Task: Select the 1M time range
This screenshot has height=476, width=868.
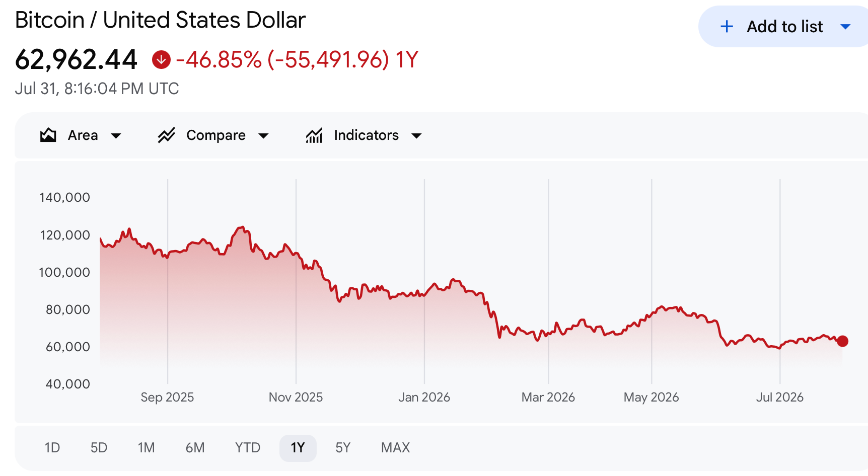Action: 147,448
